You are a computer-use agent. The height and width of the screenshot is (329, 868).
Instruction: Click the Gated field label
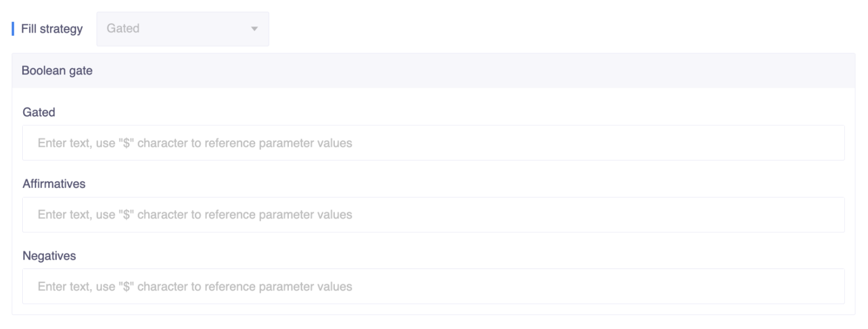[39, 112]
